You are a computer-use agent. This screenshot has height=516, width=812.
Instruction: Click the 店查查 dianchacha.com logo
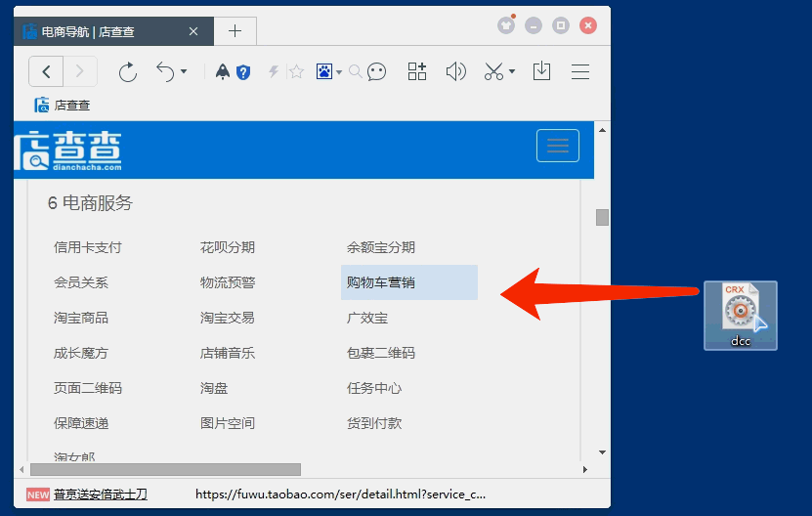tap(67, 150)
